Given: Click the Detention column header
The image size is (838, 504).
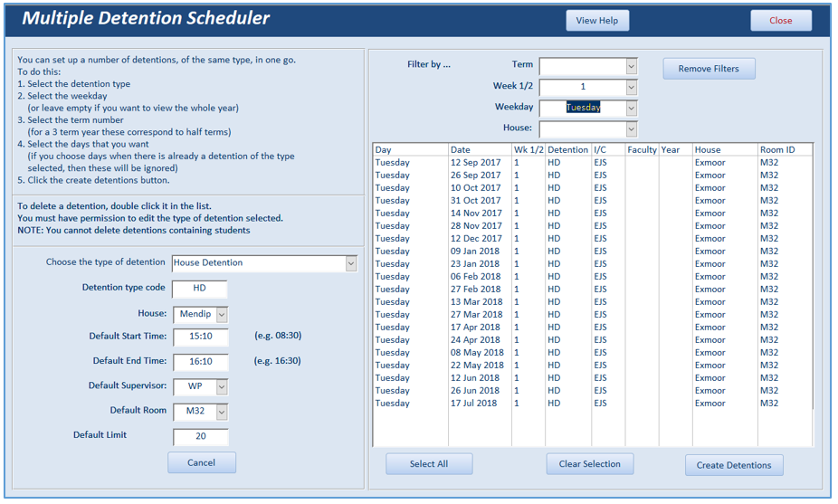Looking at the screenshot, I should pos(568,150).
